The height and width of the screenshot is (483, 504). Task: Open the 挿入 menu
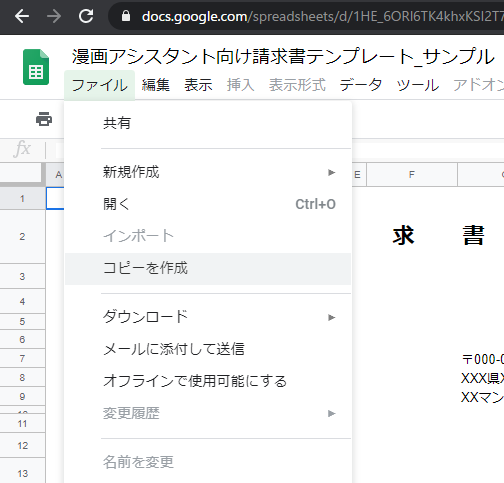tap(241, 85)
